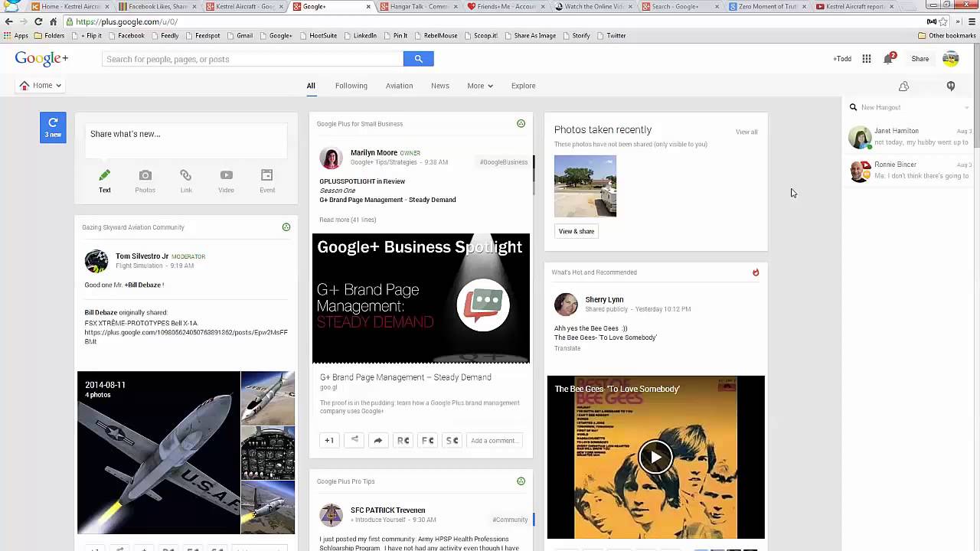Open the recently taken photo thumbnail
This screenshot has height=551, width=980.
click(x=585, y=186)
